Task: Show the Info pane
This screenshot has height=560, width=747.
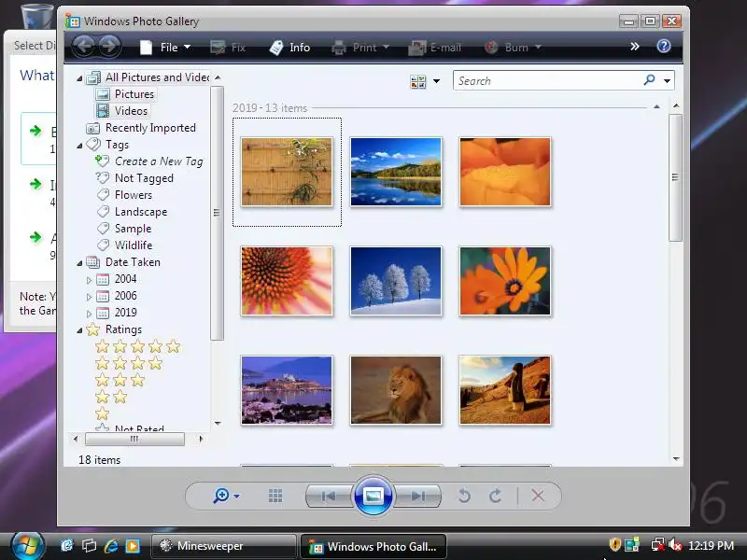Action: 289,48
